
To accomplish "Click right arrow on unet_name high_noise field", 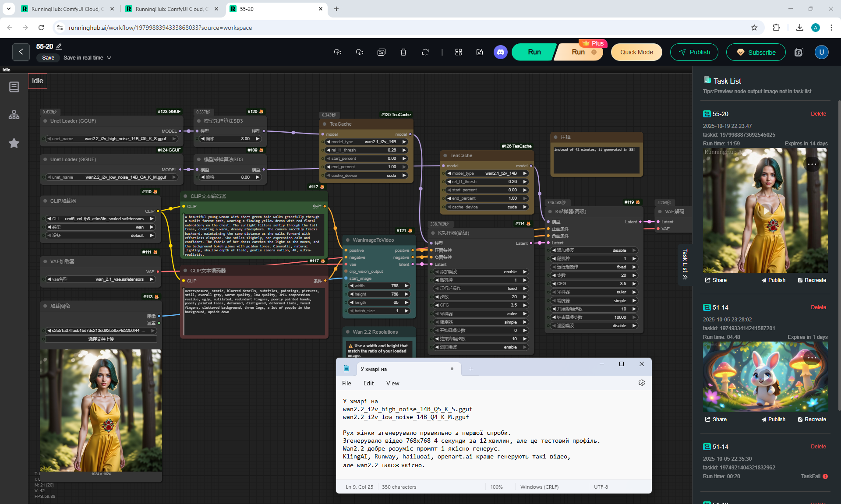I will [x=174, y=139].
